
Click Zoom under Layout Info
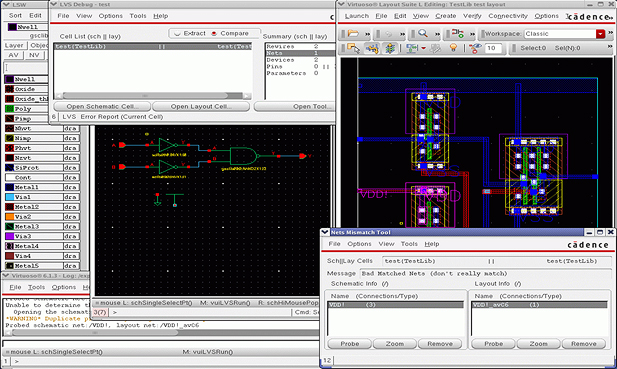tap(538, 344)
